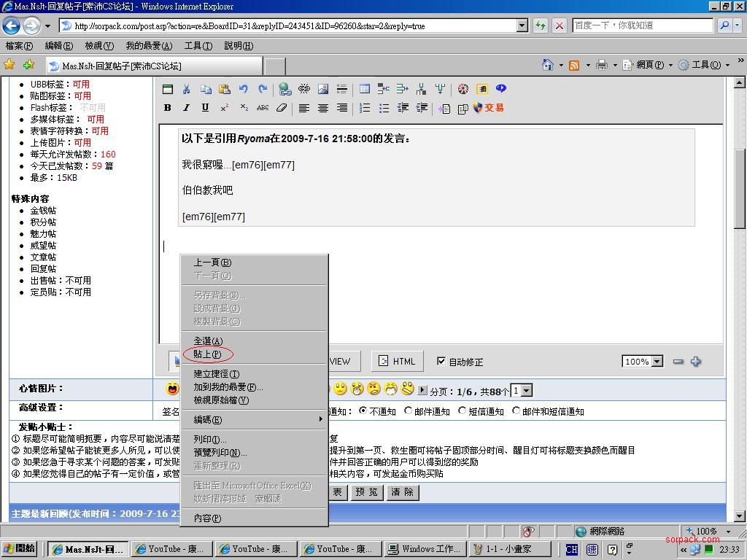Center-align text using the center alignment icon
The width and height of the screenshot is (747, 560).
tap(322, 108)
